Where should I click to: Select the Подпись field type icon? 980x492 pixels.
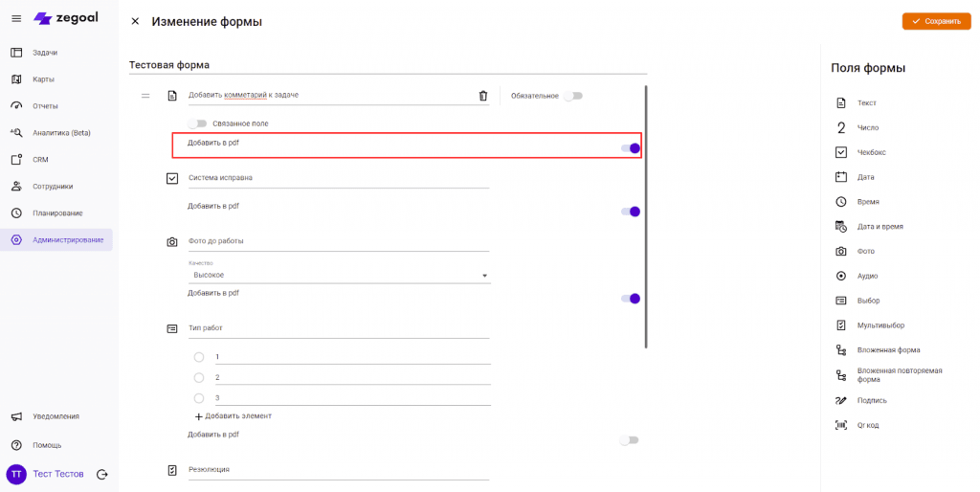pyautogui.click(x=841, y=400)
